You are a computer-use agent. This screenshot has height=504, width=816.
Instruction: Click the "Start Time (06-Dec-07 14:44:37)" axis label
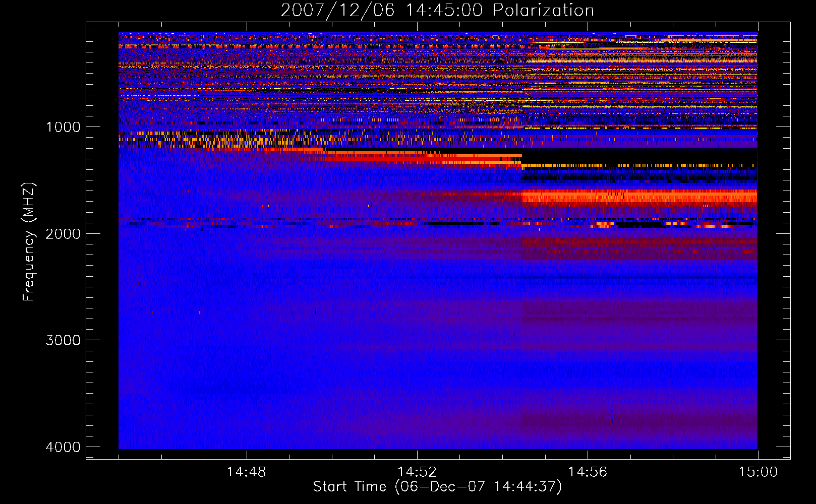(x=437, y=487)
